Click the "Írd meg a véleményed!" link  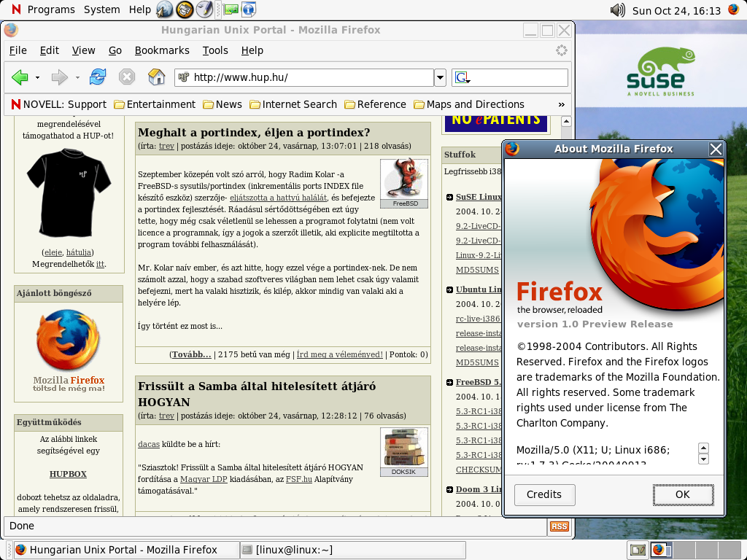point(340,354)
